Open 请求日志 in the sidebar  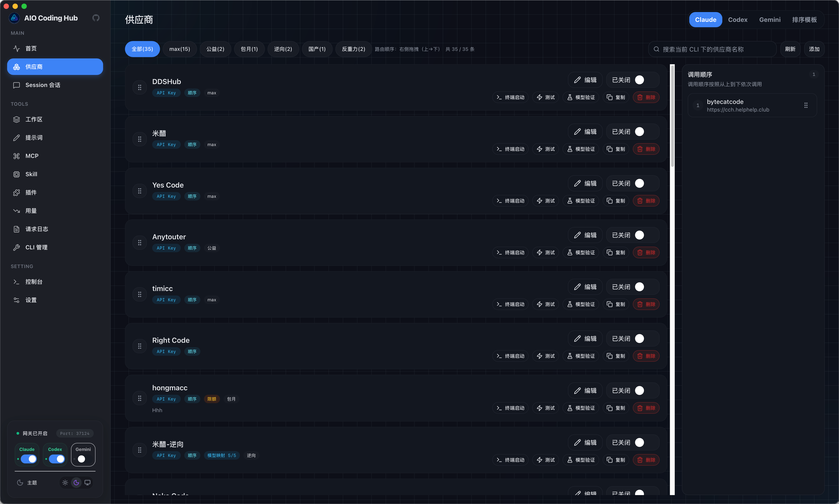pyautogui.click(x=55, y=229)
